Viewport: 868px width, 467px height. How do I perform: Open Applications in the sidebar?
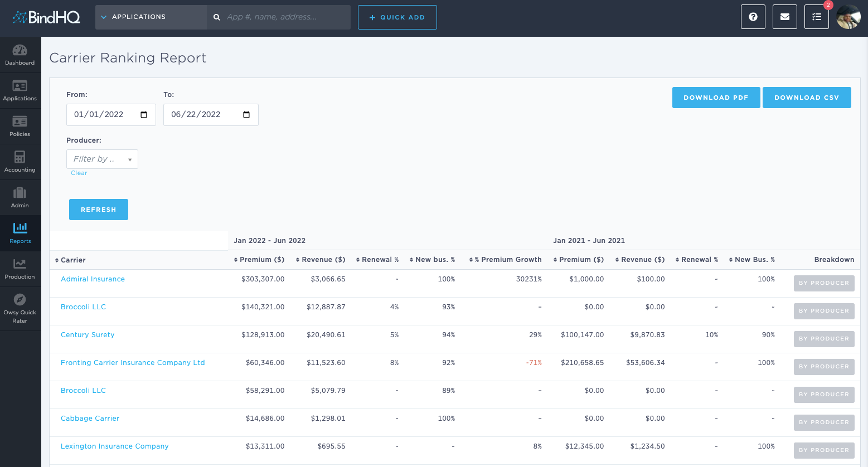pos(20,90)
